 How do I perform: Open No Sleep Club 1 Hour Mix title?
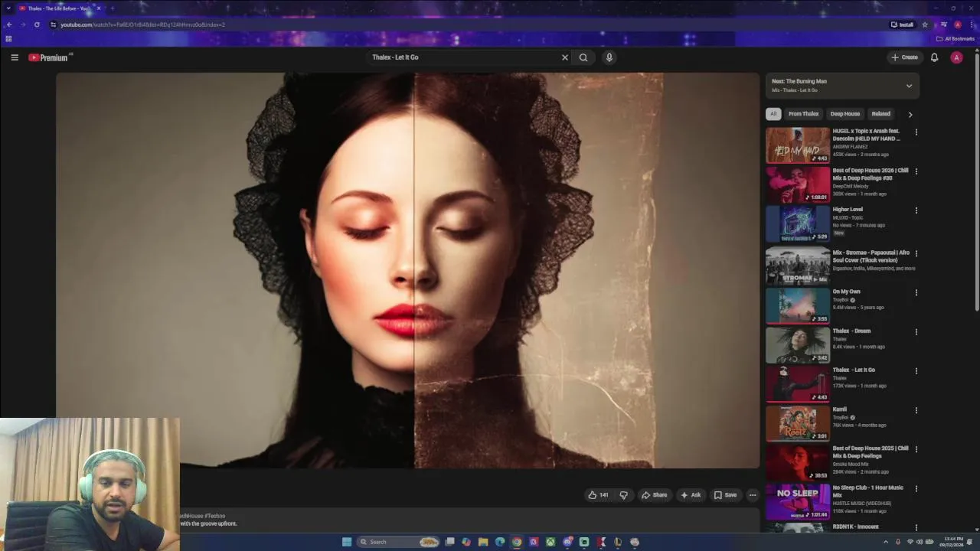(x=868, y=491)
